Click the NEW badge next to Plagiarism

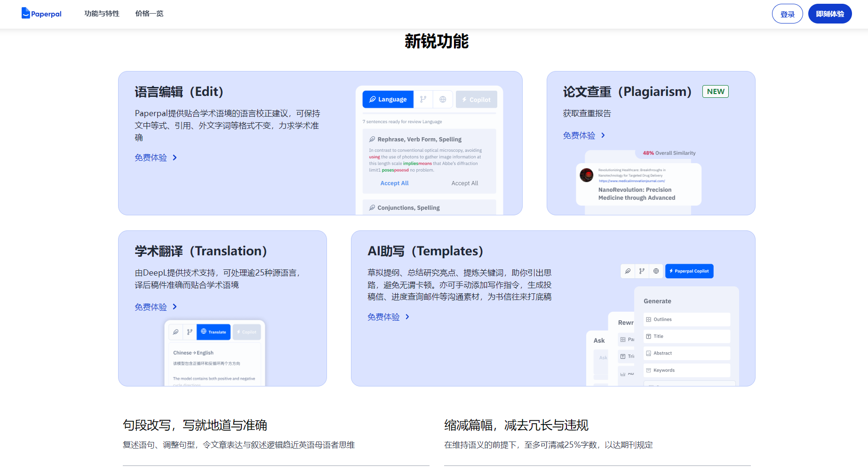[716, 91]
